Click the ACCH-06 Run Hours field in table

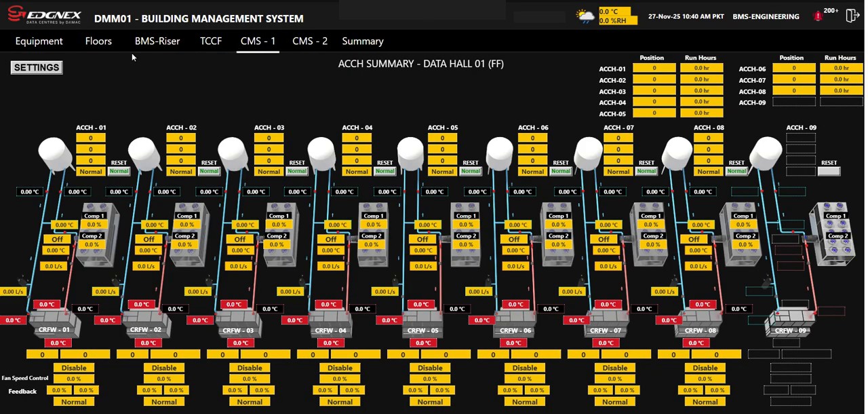click(841, 69)
